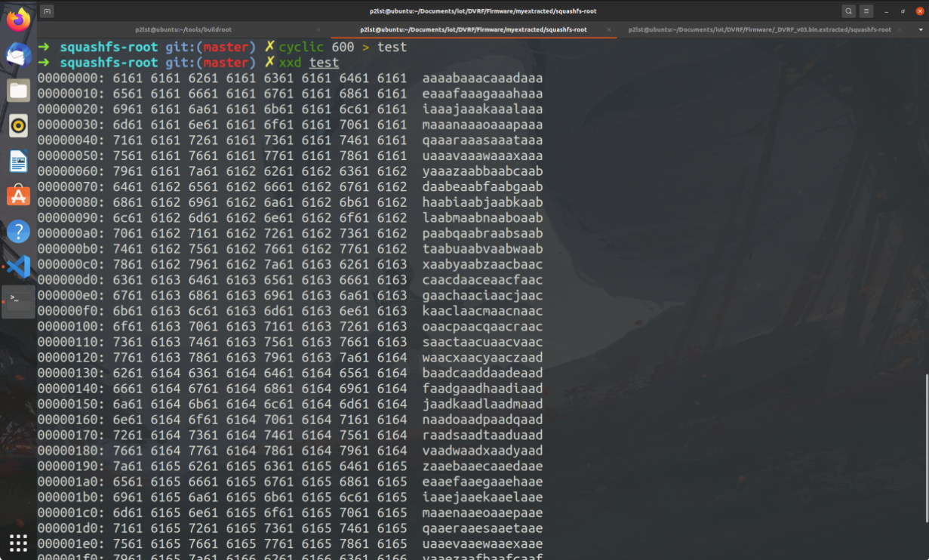Screen dimensions: 929x560
Task: Close the myextracted/squashfs-root tab
Action: point(608,29)
